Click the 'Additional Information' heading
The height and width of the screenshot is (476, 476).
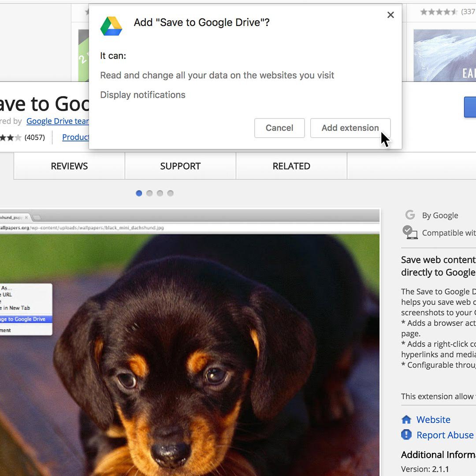[439, 455]
